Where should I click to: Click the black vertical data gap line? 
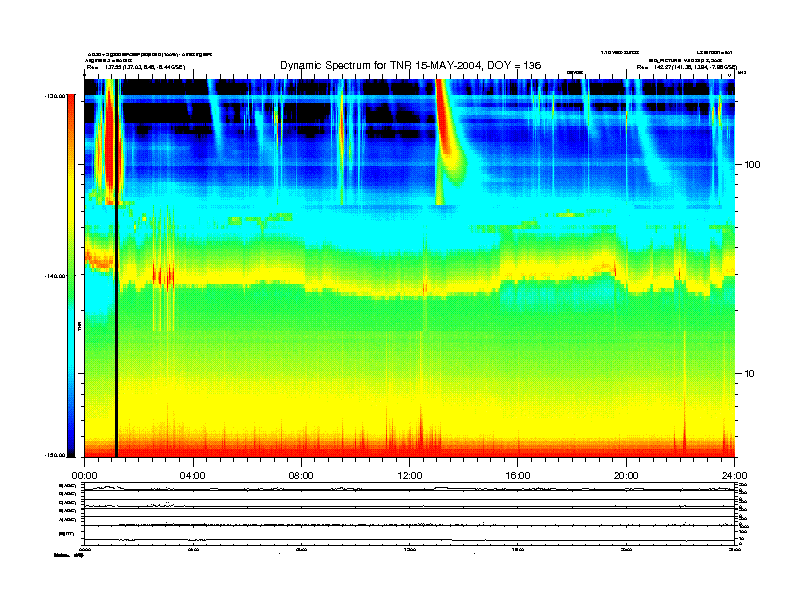pyautogui.click(x=116, y=268)
